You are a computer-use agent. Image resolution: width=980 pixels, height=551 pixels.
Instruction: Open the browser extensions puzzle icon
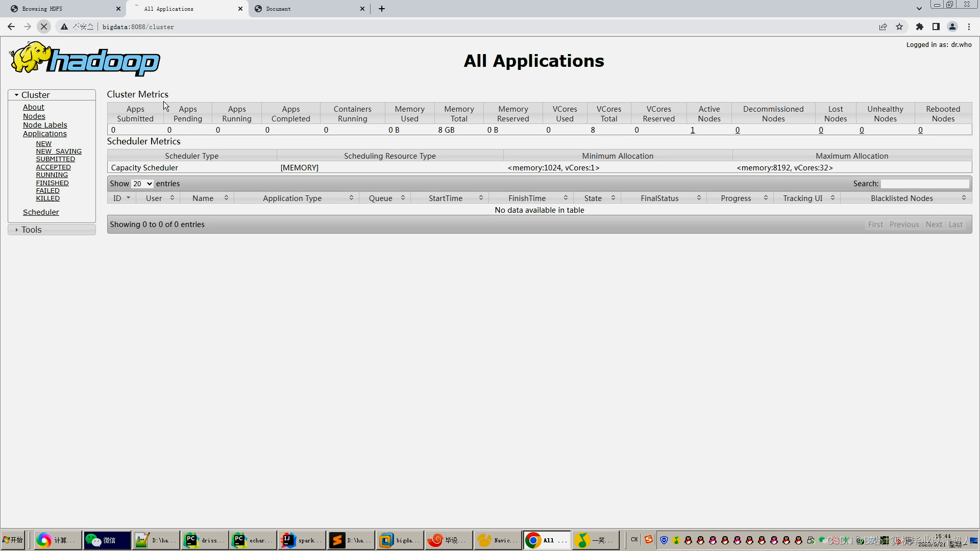pyautogui.click(x=920, y=27)
